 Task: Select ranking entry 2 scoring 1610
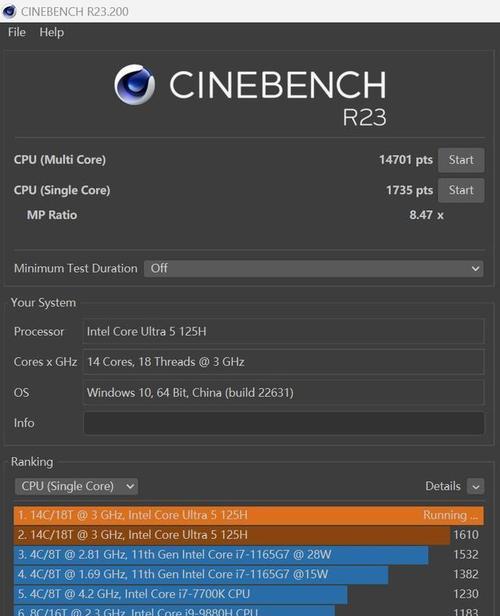(249, 535)
